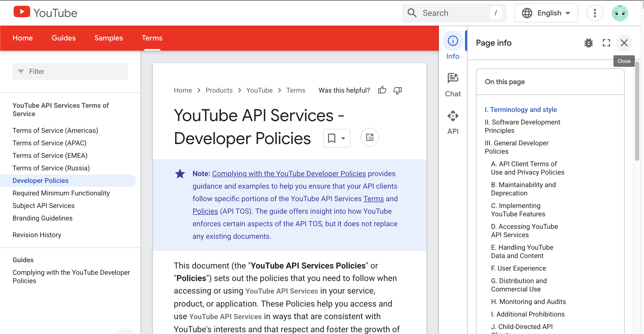Image resolution: width=644 pixels, height=334 pixels.
Task: Click in the Search field
Action: pyautogui.click(x=454, y=13)
